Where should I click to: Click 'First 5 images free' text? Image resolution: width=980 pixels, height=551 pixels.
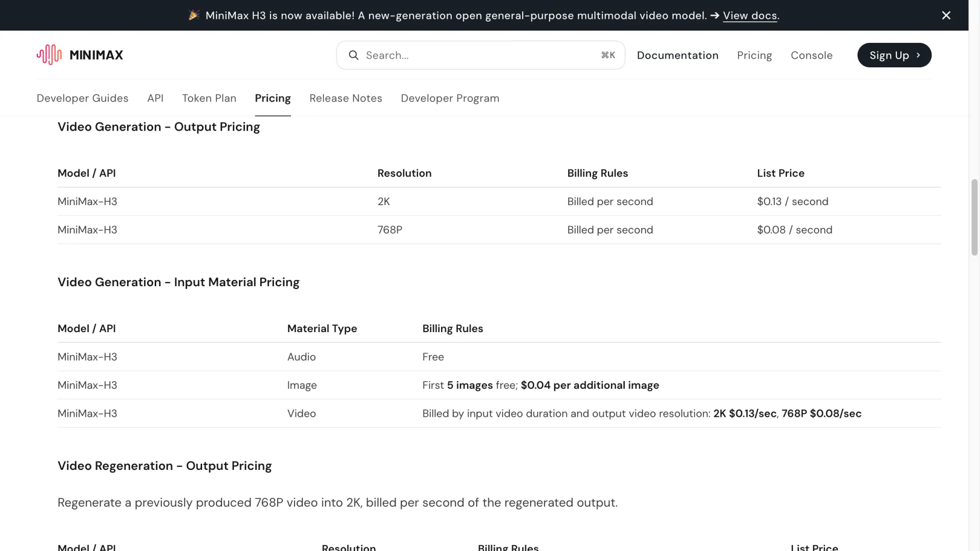tap(470, 385)
